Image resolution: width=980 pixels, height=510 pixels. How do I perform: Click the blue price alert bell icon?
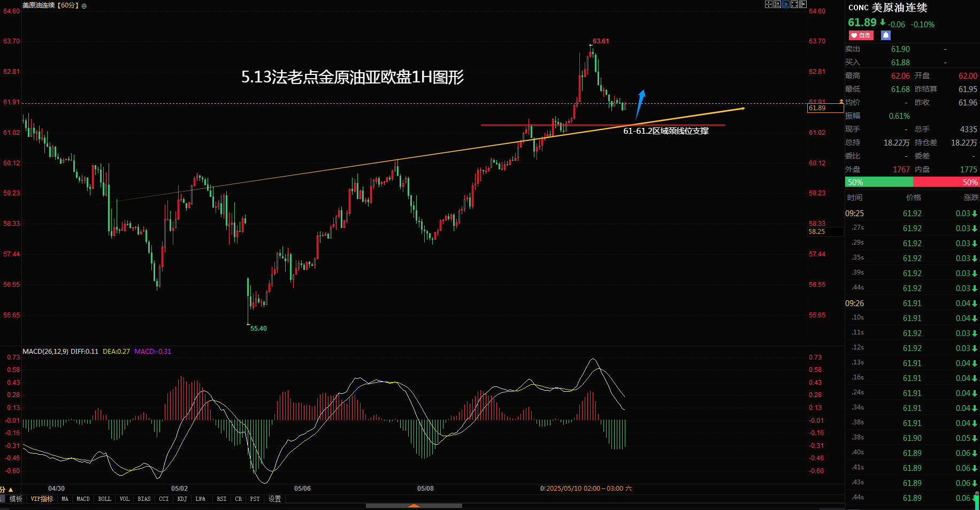pyautogui.click(x=886, y=35)
